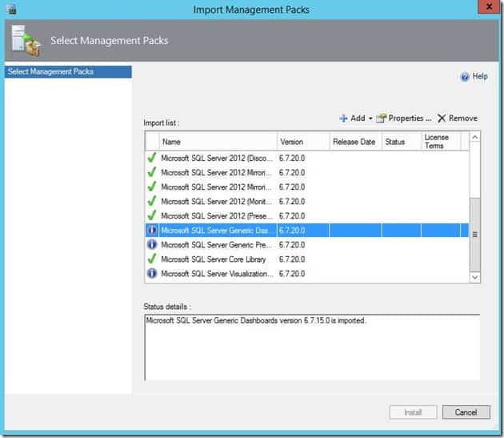This screenshot has width=504, height=438.
Task: Open the Properties button label
Action: pyautogui.click(x=410, y=119)
